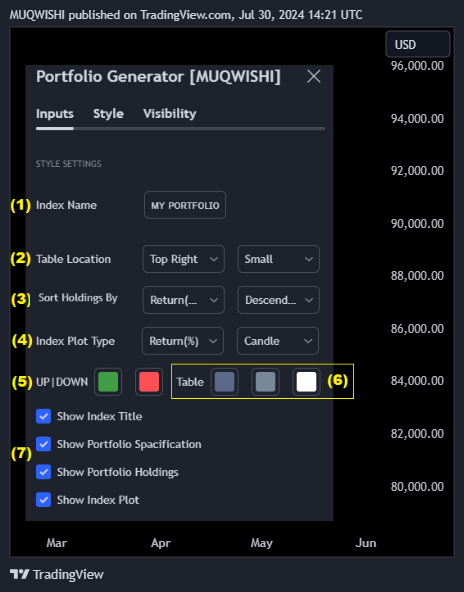Click the STYLE SETTINGS section heading
This screenshot has height=592, width=464.
tap(68, 163)
